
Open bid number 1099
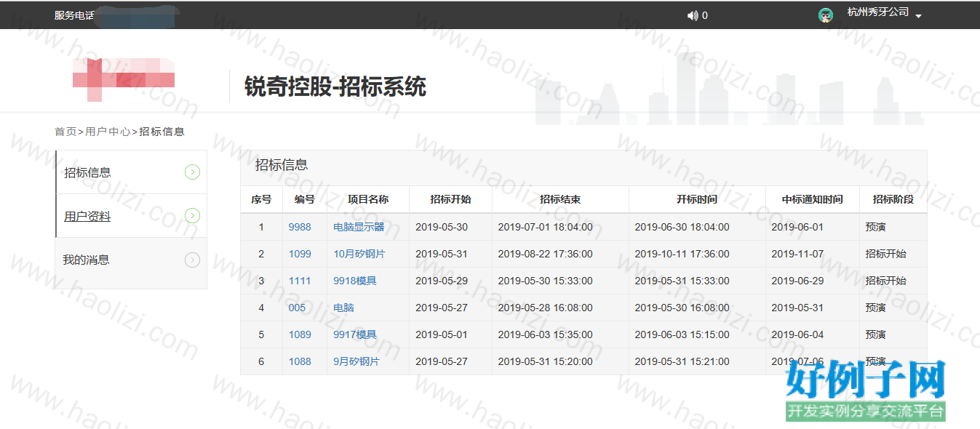(x=300, y=254)
